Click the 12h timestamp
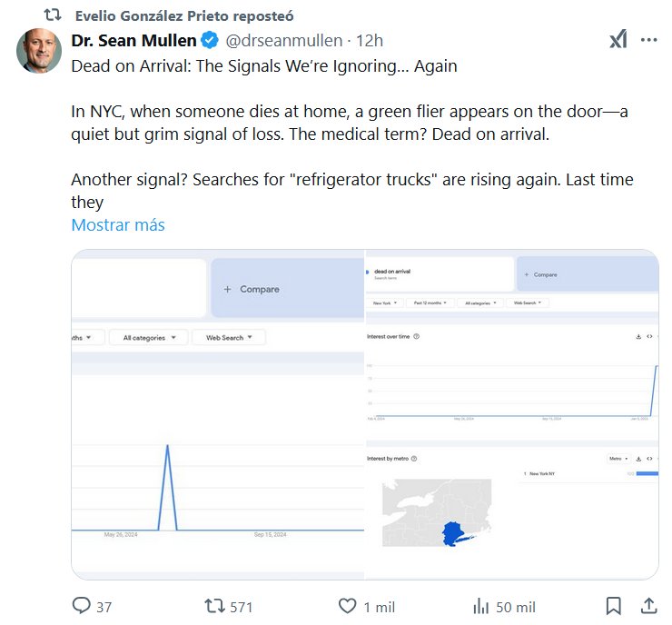Screen dimensions: 672x625 370,40
